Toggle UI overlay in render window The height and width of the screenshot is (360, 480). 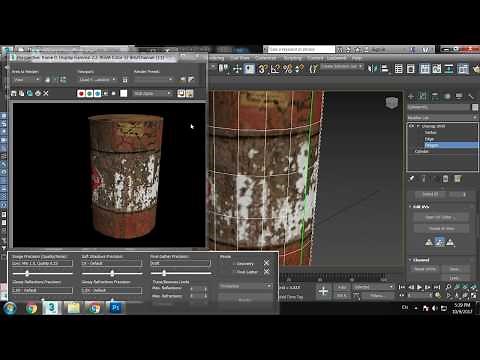click(181, 94)
